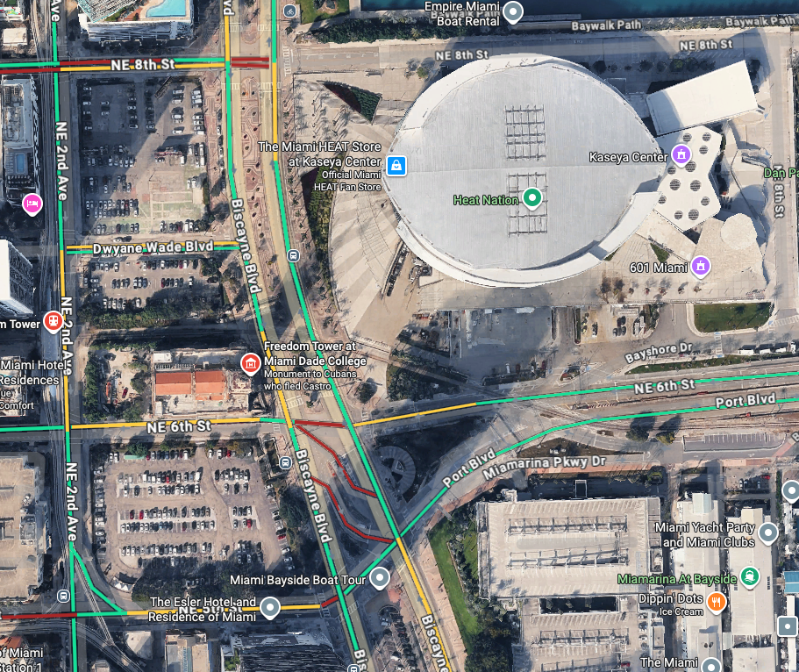Open the Miami Bayside Boat Tour pin
This screenshot has width=799, height=672.
coord(379,578)
